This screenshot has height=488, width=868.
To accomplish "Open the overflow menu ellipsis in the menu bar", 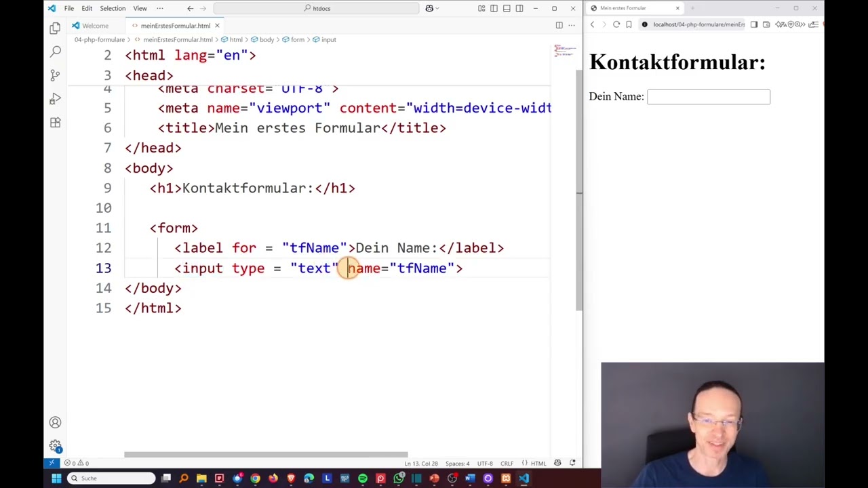I will point(160,8).
